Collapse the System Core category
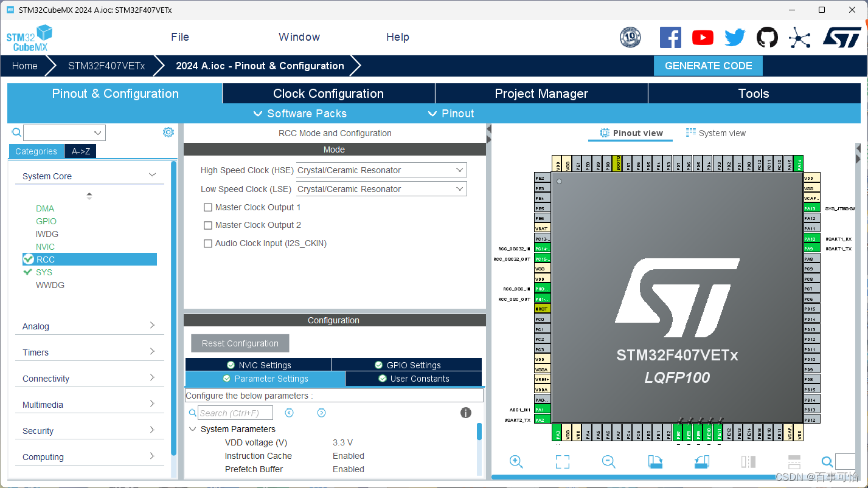Viewport: 868px width, 488px height. pyautogui.click(x=152, y=176)
